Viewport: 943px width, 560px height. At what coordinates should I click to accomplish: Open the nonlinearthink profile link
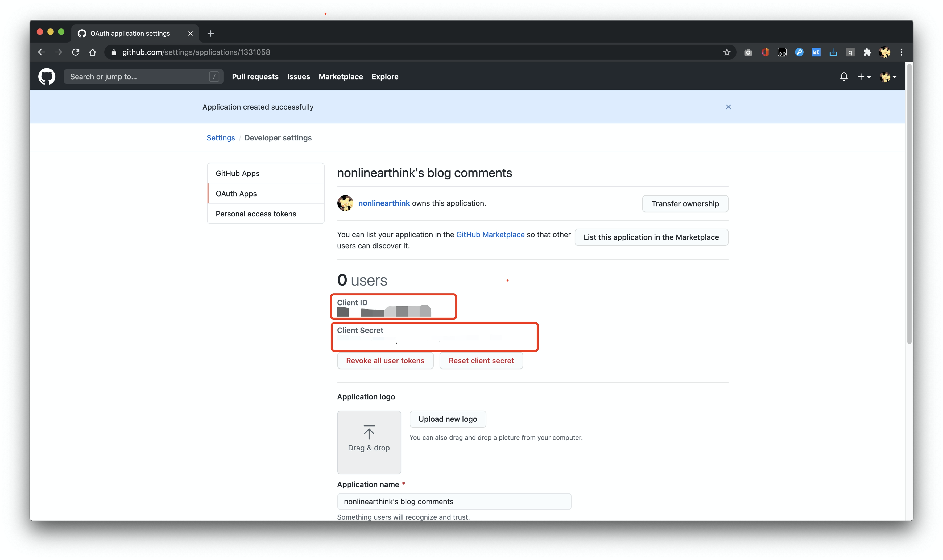pyautogui.click(x=383, y=203)
